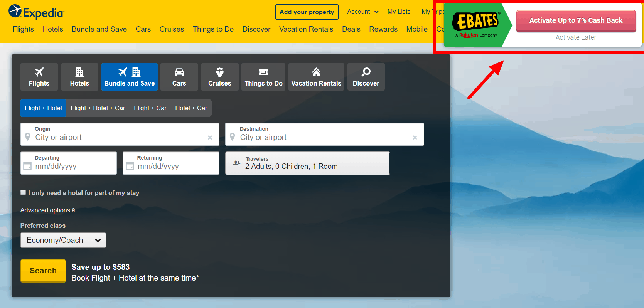
Task: Click Cruises in the top navigation
Action: point(172,29)
